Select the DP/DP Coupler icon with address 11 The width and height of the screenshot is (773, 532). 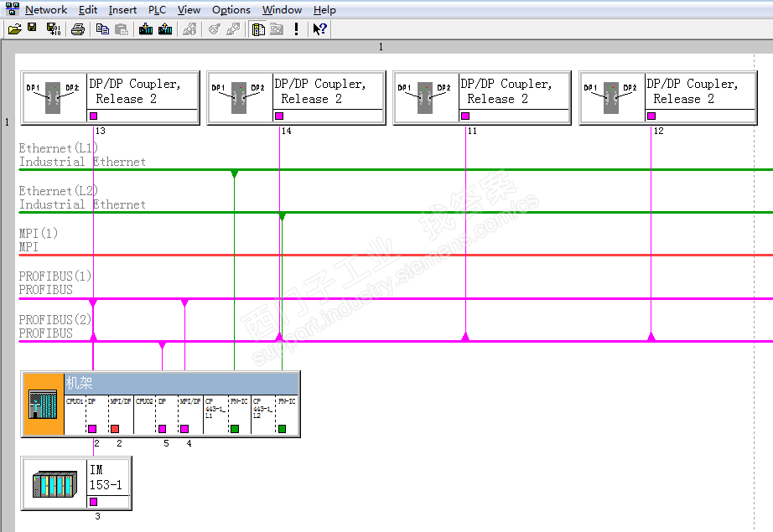point(425,97)
